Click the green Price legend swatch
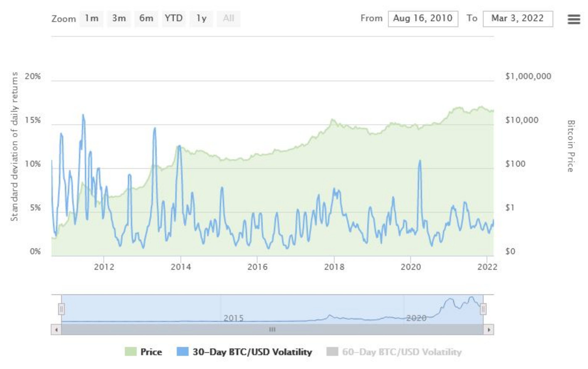This screenshot has width=588, height=369. (131, 352)
